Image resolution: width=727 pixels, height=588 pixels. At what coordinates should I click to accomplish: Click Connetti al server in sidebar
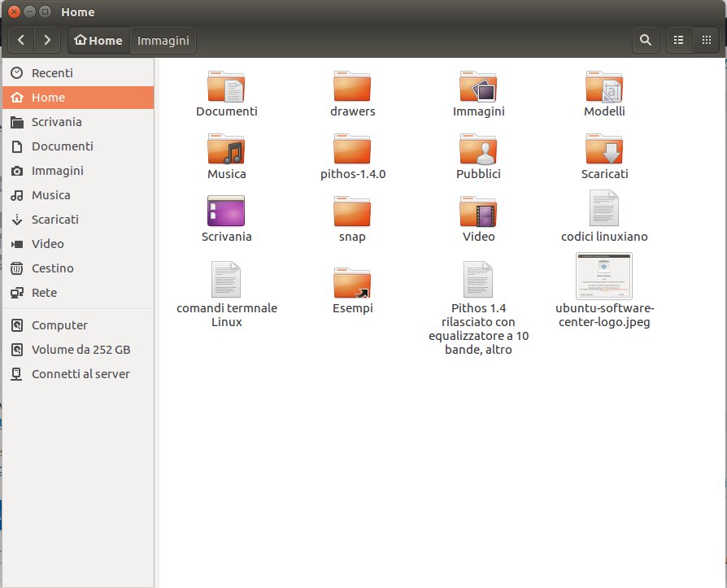[81, 374]
